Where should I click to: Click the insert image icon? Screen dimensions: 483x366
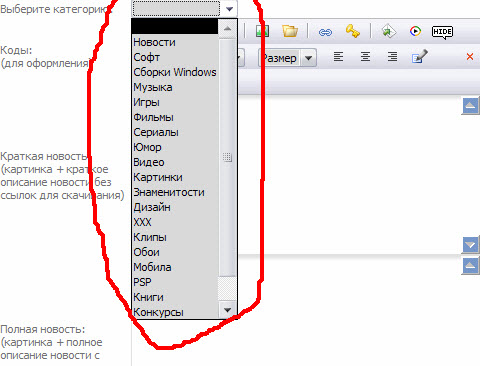pos(262,31)
